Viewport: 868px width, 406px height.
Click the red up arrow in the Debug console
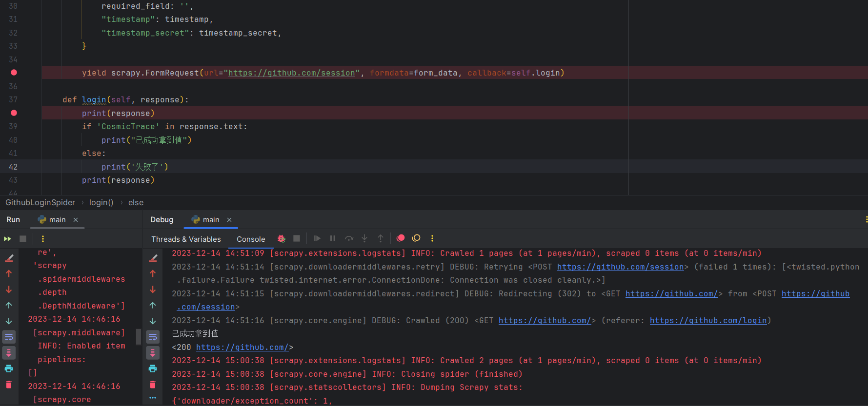(x=153, y=273)
